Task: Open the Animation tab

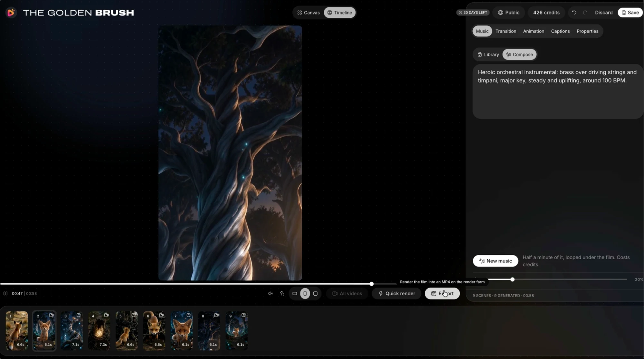Action: click(x=533, y=31)
